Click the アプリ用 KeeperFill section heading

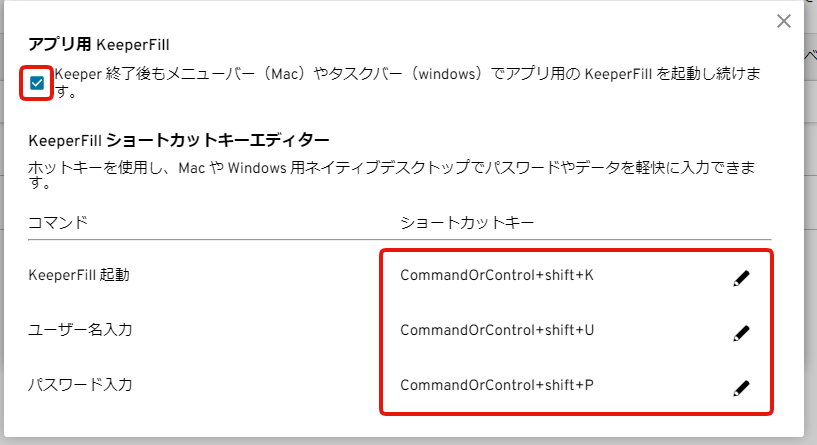click(99, 44)
